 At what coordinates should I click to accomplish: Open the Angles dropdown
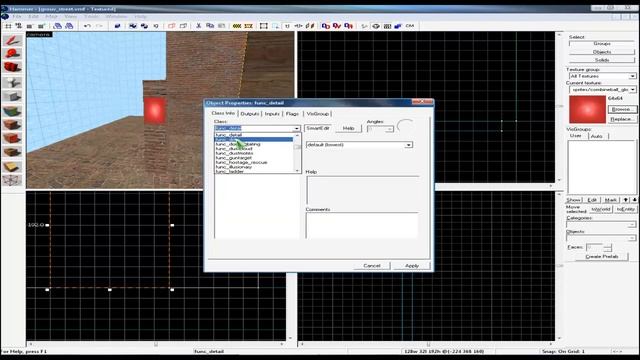click(x=380, y=129)
